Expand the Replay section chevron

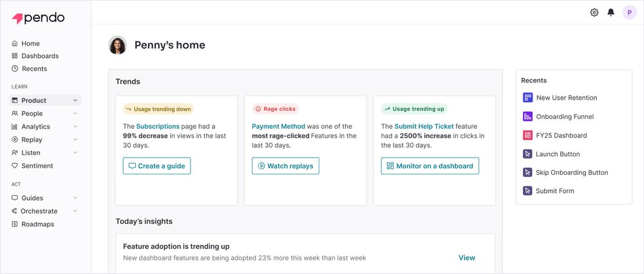point(75,140)
